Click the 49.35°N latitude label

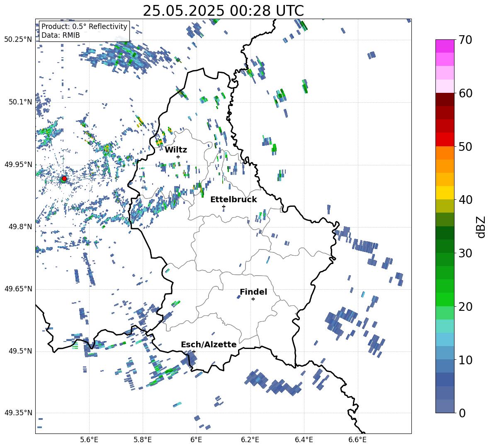[18, 413]
